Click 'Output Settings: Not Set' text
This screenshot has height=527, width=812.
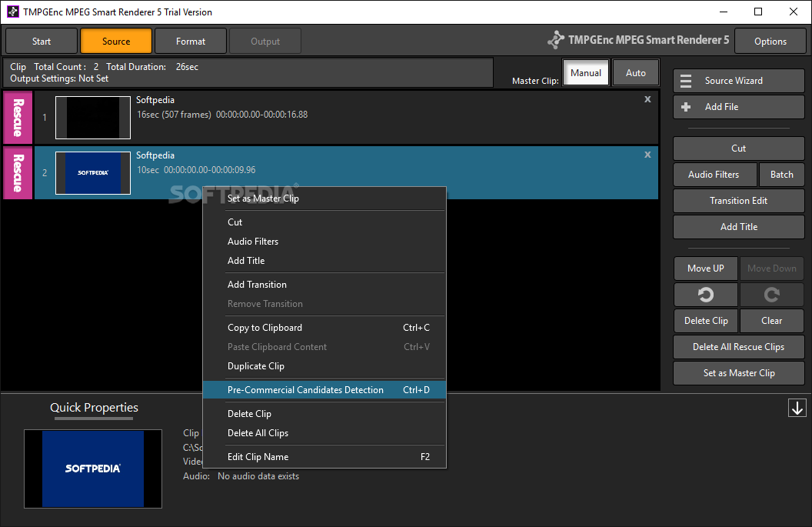pyautogui.click(x=59, y=78)
